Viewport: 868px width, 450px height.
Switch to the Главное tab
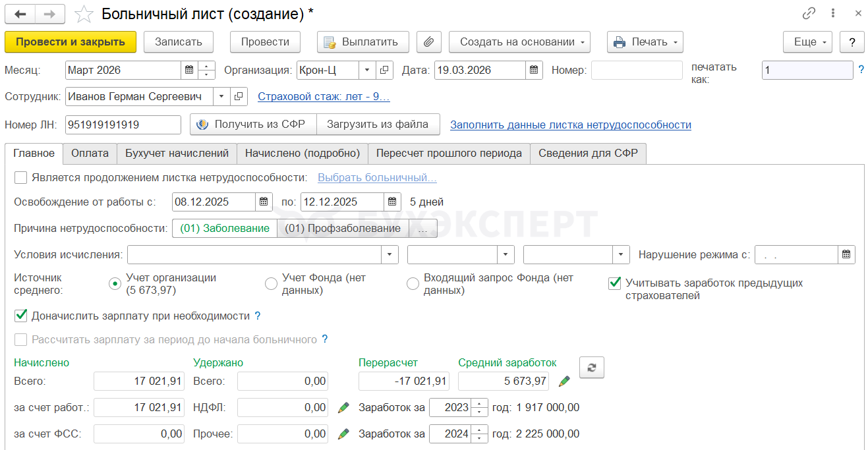[34, 153]
